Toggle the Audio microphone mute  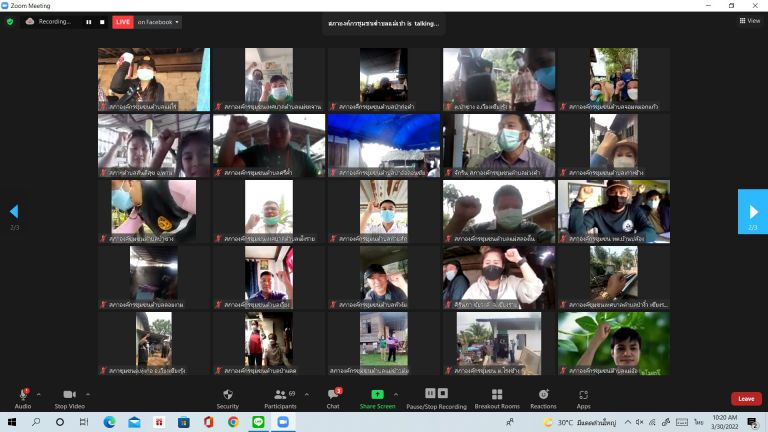(x=23, y=399)
